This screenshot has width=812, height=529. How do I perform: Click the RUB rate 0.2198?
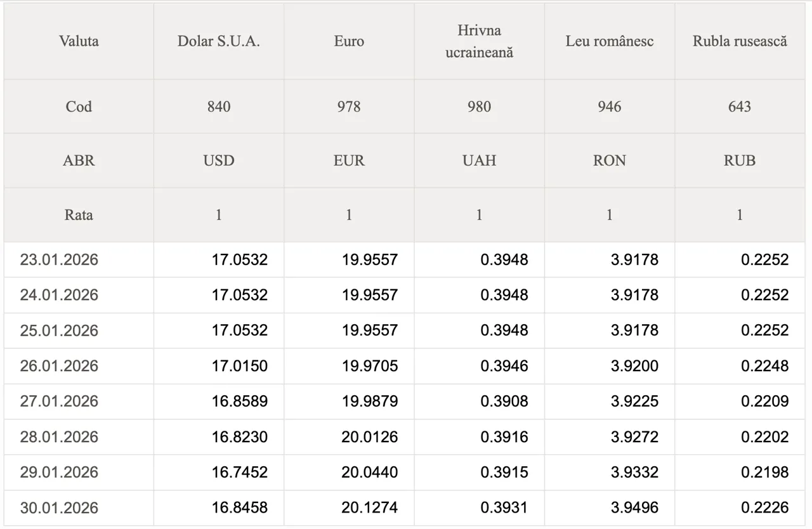coord(765,473)
